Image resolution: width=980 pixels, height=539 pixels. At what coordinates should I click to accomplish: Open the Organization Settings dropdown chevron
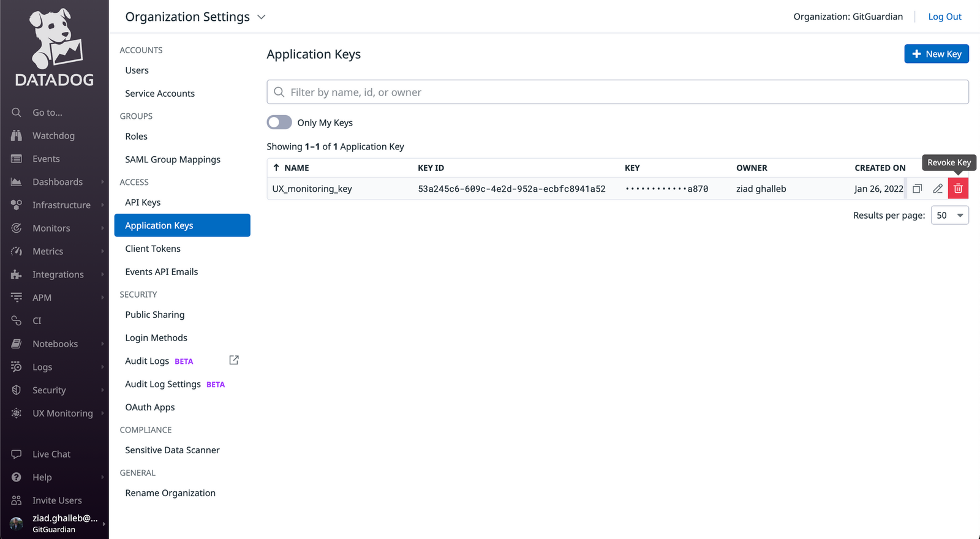point(262,17)
